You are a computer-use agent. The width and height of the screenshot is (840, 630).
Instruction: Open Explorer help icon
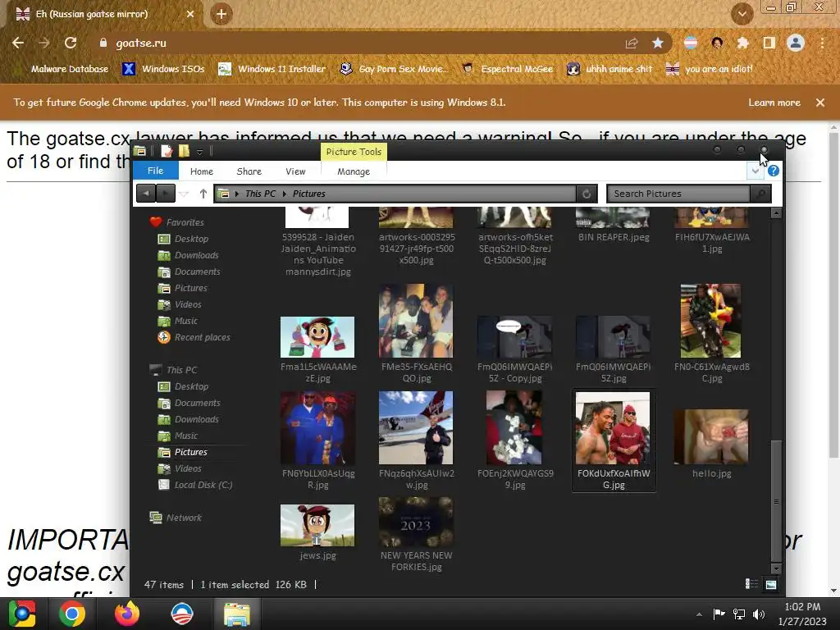point(773,171)
